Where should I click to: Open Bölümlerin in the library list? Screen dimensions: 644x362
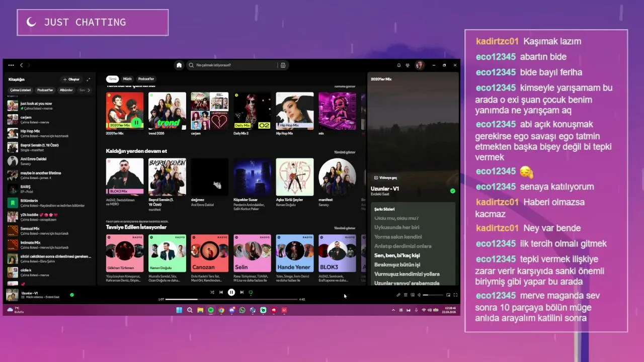point(49,203)
